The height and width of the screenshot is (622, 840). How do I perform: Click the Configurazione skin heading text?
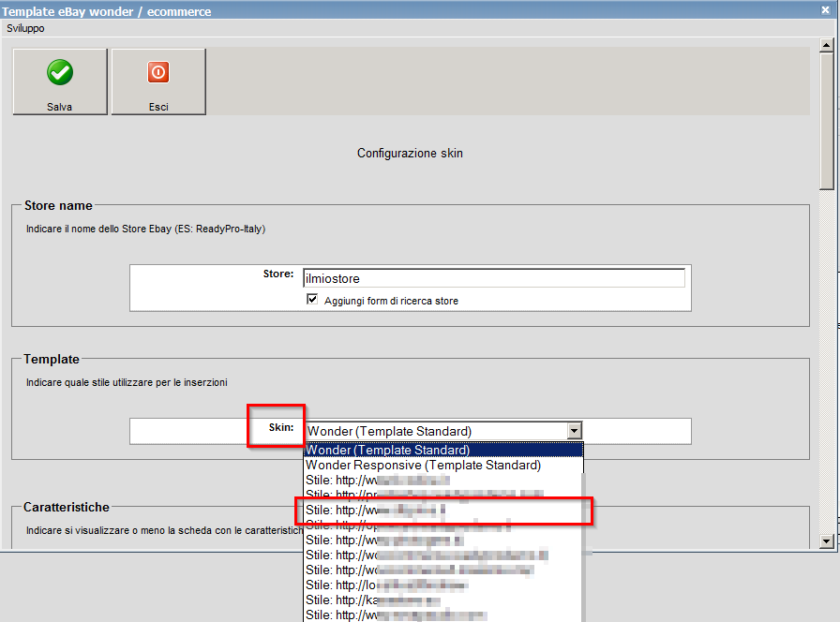coord(410,153)
